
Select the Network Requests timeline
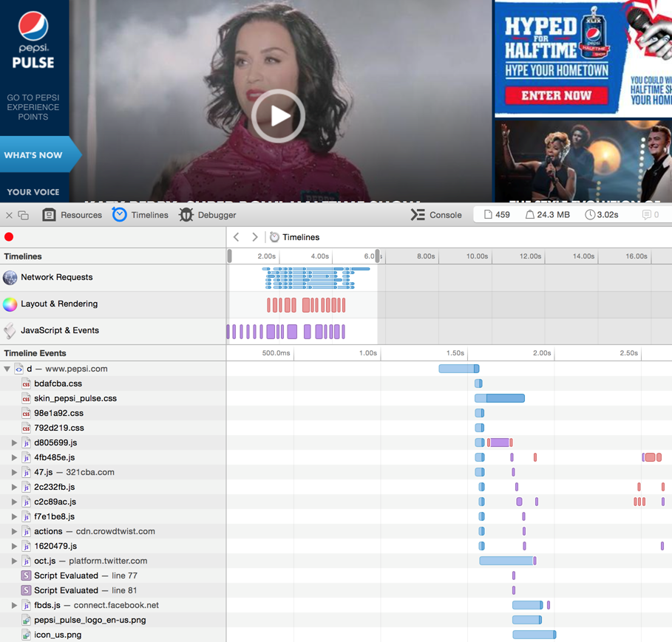pyautogui.click(x=113, y=278)
